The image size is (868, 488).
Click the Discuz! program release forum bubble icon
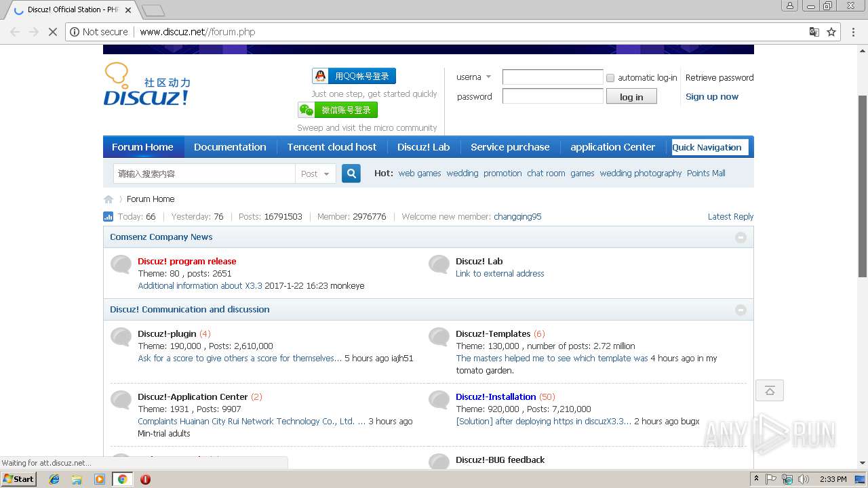point(121,264)
